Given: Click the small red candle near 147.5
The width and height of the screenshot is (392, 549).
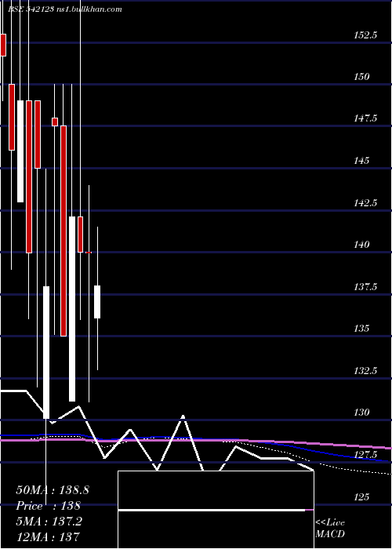Looking at the screenshot, I should [x=55, y=122].
